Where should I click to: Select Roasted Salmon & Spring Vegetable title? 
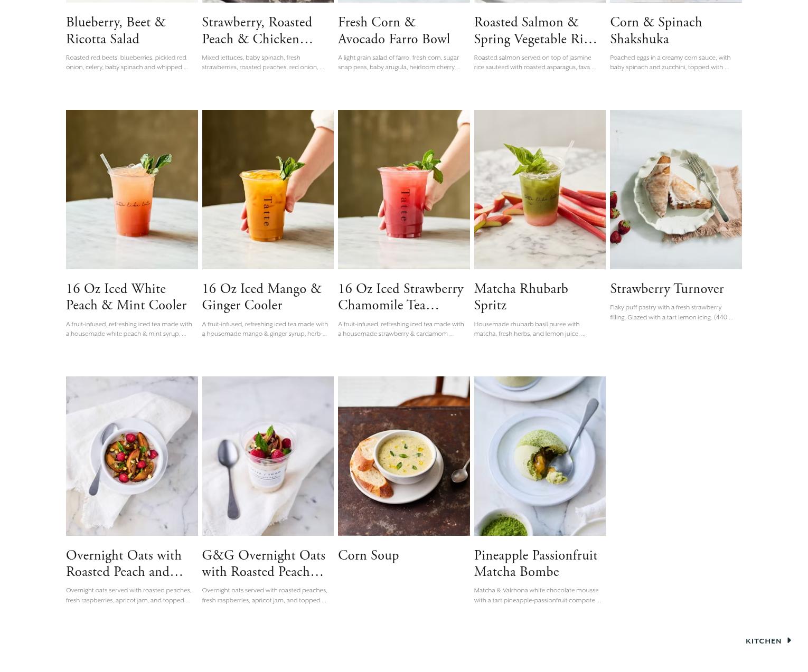point(535,31)
